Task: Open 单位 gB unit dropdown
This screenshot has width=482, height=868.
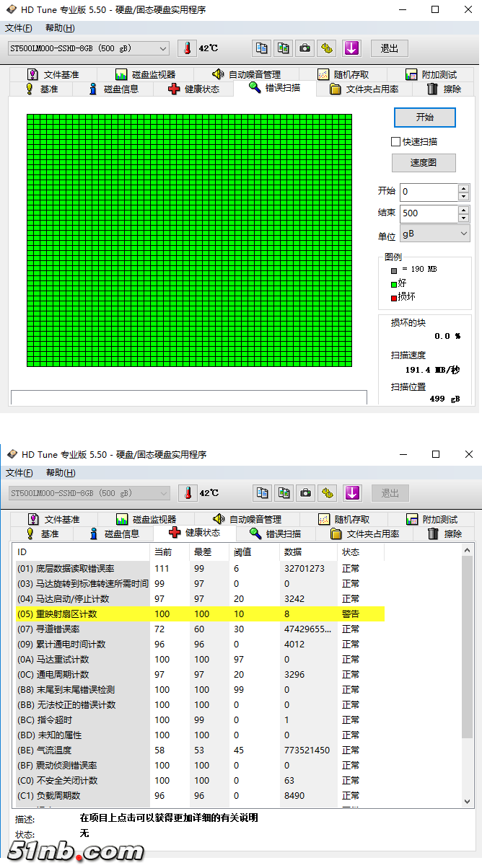Action: pyautogui.click(x=434, y=234)
